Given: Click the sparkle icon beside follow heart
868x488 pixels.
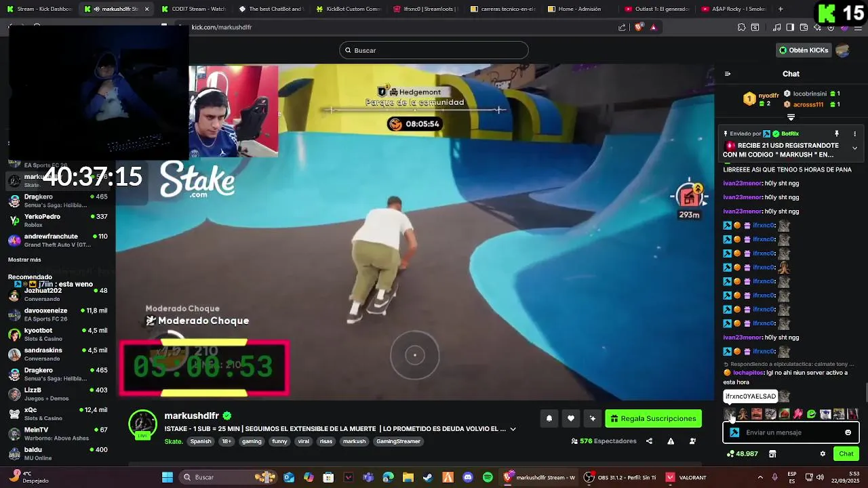Looking at the screenshot, I should (593, 419).
